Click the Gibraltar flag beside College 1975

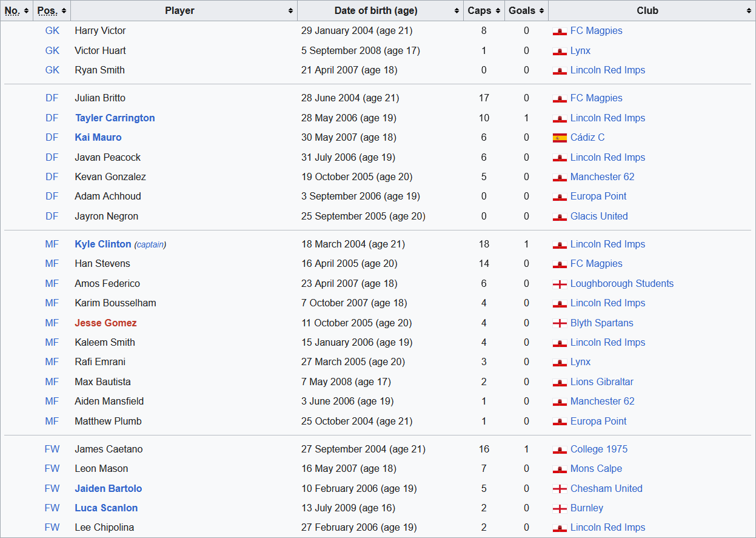coord(560,449)
